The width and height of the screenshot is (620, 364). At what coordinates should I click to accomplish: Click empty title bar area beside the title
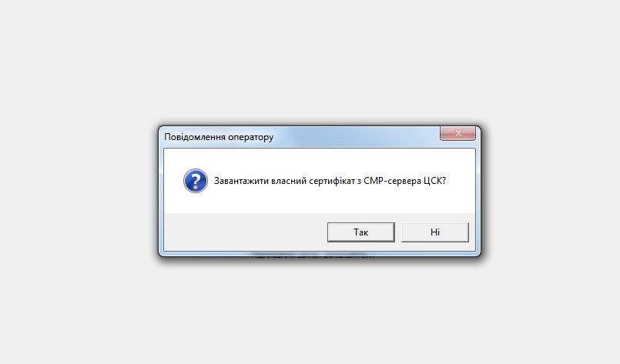pos(356,137)
